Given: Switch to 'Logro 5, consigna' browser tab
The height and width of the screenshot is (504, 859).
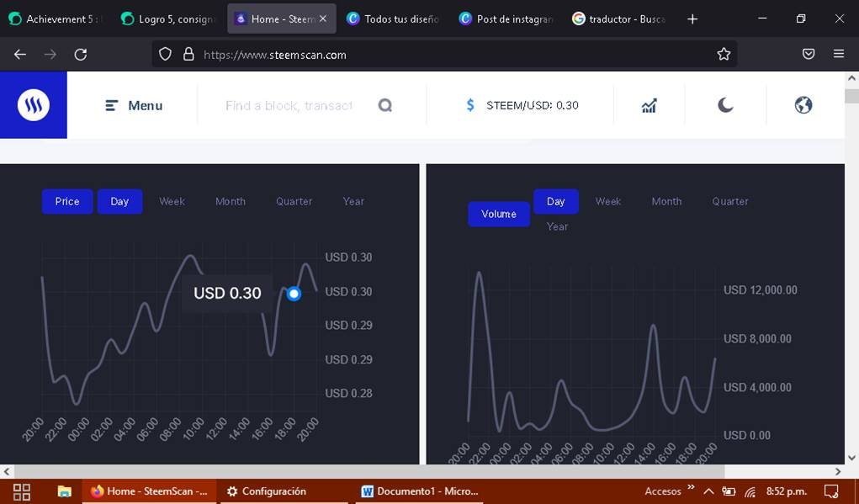Looking at the screenshot, I should pyautogui.click(x=169, y=19).
